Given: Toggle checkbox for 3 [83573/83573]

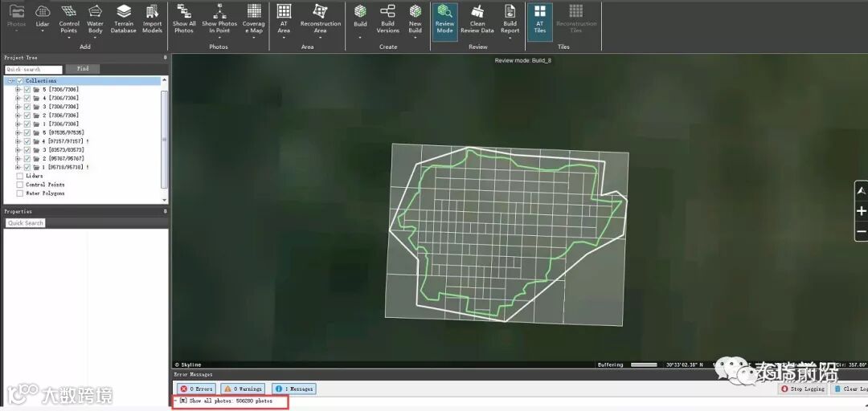Looking at the screenshot, I should pyautogui.click(x=27, y=150).
